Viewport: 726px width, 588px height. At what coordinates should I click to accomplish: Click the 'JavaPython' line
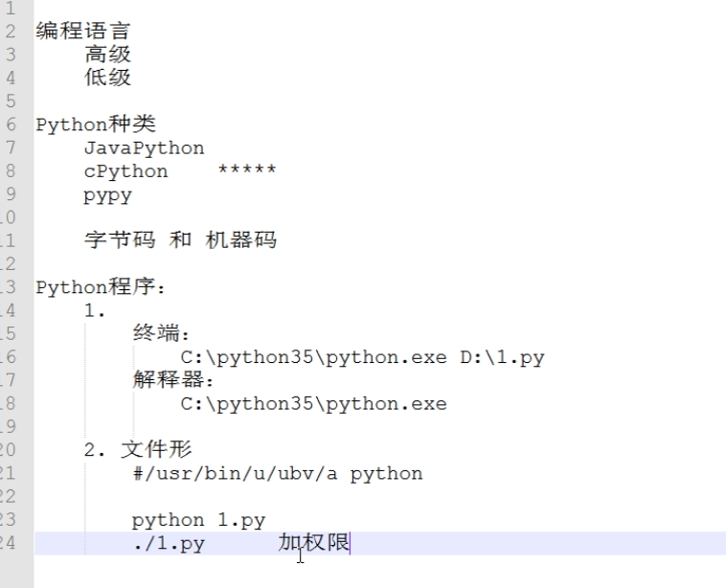[144, 148]
